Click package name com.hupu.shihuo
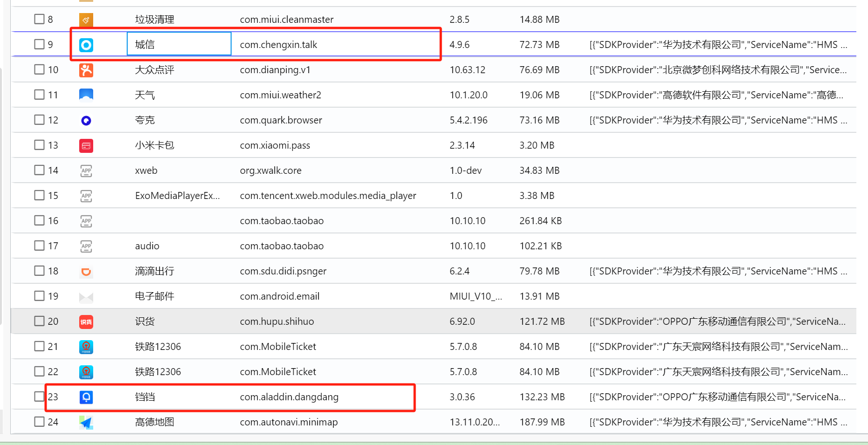 (x=277, y=322)
